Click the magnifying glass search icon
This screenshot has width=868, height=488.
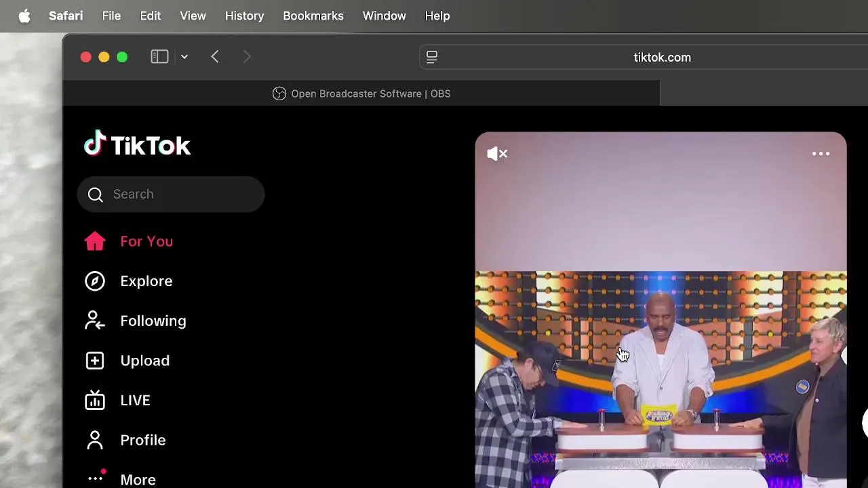tap(96, 195)
